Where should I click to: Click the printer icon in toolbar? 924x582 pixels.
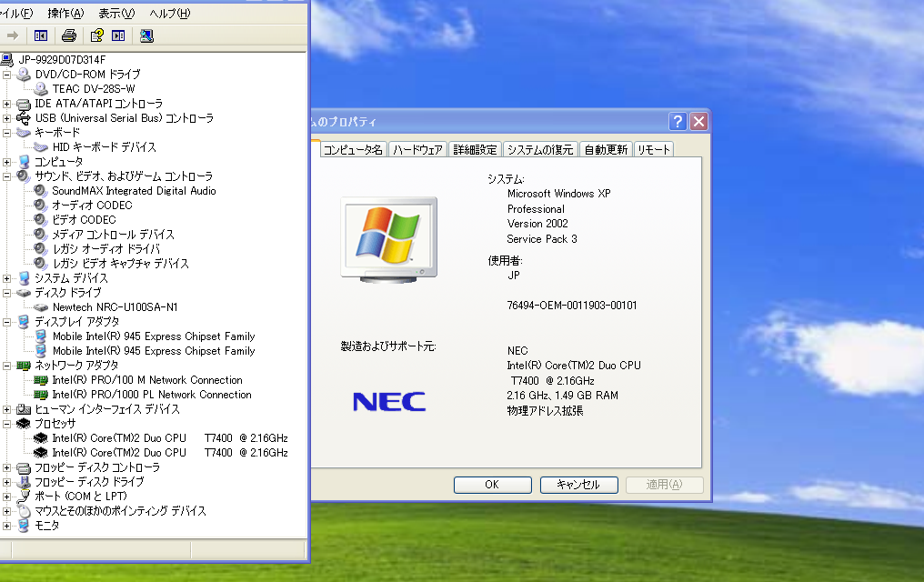[69, 36]
